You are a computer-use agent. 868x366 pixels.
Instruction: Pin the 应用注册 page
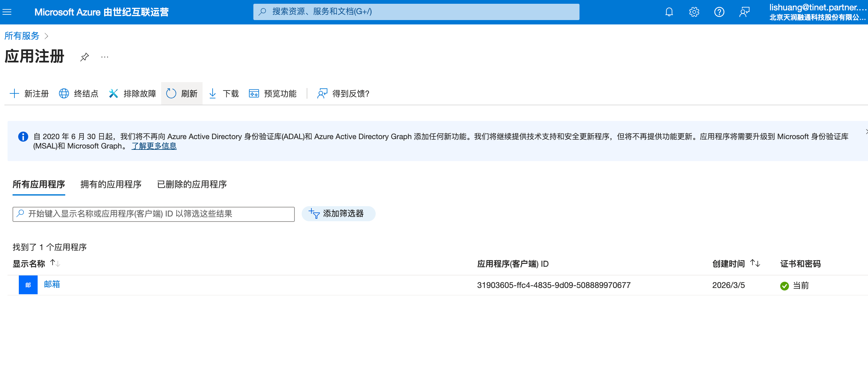pos(85,57)
